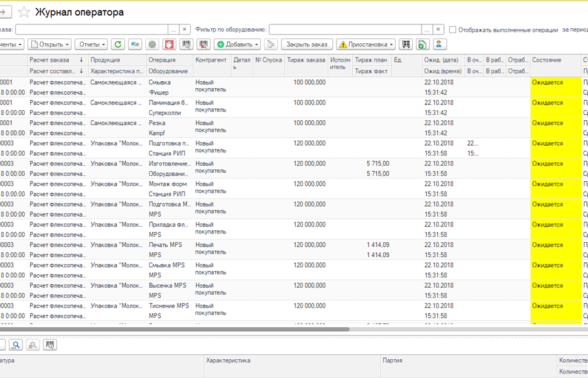The height and width of the screenshot is (378, 588).
Task: Click the Контрагент column header
Action: (x=211, y=60)
